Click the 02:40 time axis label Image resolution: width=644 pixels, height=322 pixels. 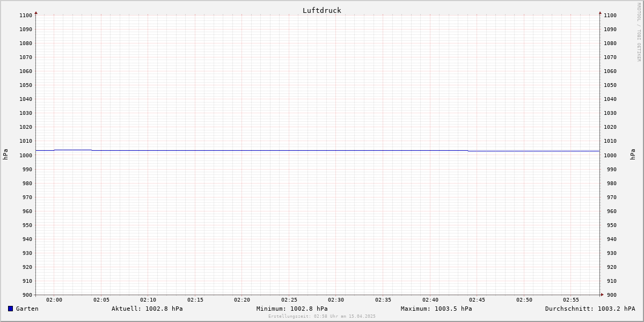[430, 300]
